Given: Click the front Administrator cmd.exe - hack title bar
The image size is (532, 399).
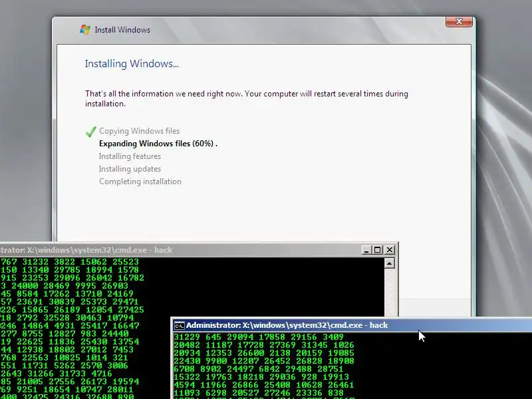Looking at the screenshot, I should pos(351,325).
